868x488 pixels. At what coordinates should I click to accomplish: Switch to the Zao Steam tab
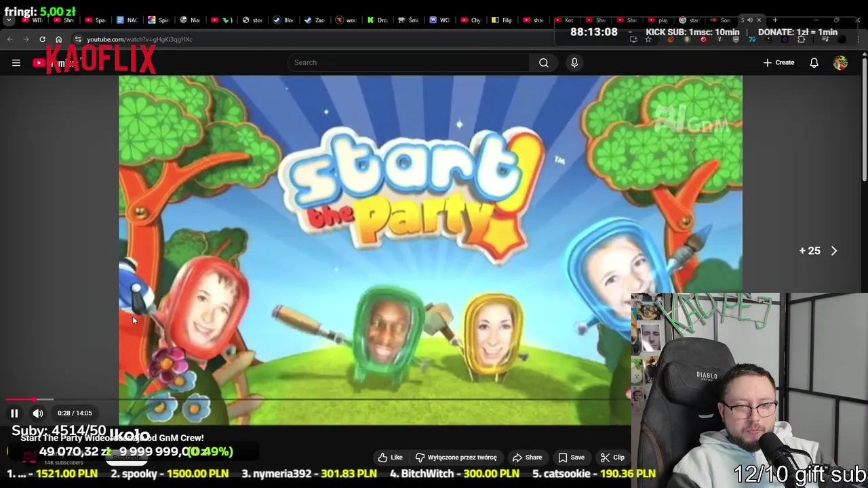tap(314, 20)
